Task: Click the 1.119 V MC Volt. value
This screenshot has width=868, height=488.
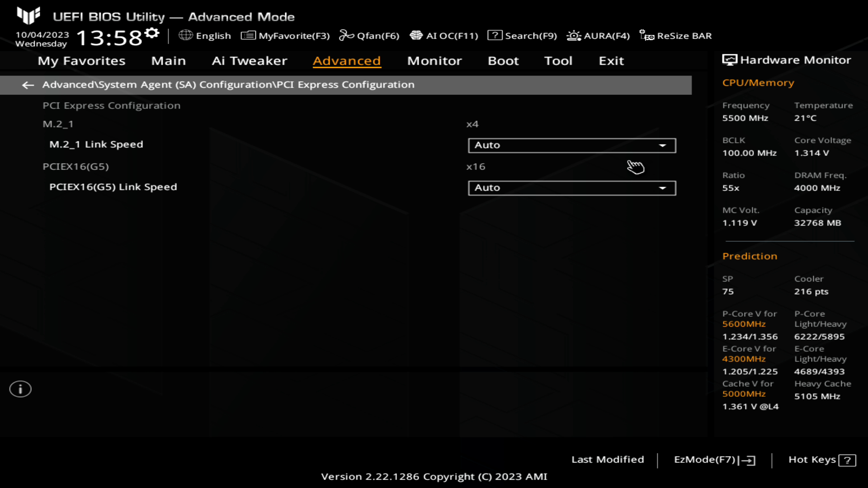Action: coord(739,223)
